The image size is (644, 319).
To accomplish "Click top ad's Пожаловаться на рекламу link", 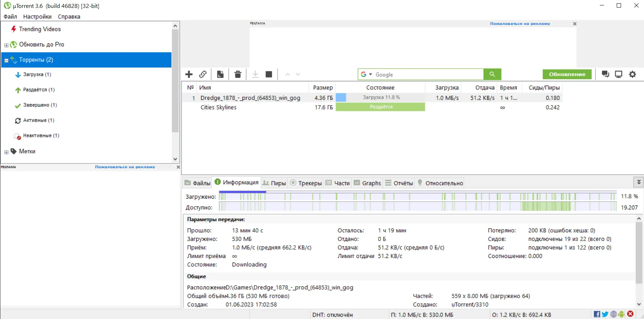I will point(520,24).
